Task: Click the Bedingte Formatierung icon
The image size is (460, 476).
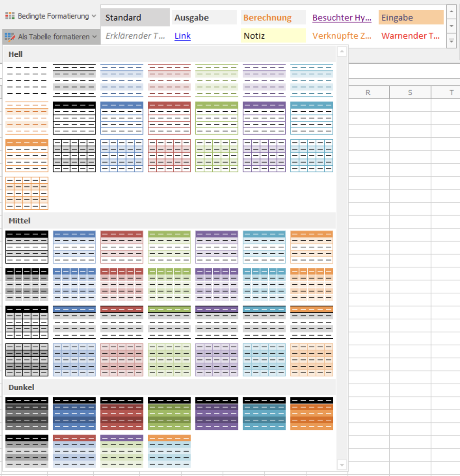Action: 10,16
